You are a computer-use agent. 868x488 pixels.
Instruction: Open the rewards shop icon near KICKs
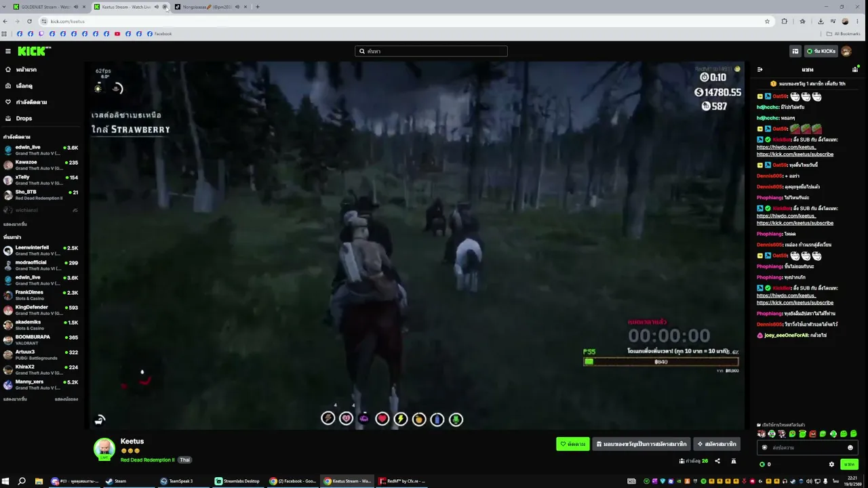coord(795,51)
